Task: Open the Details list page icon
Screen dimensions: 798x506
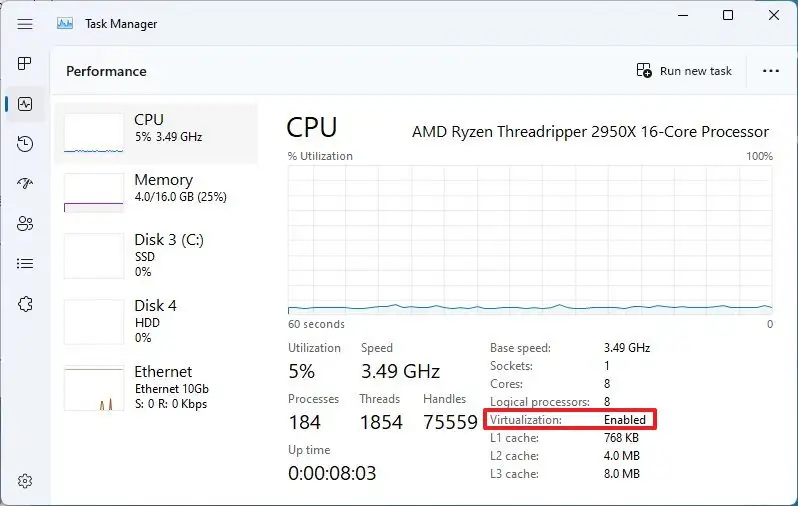Action: pyautogui.click(x=24, y=263)
